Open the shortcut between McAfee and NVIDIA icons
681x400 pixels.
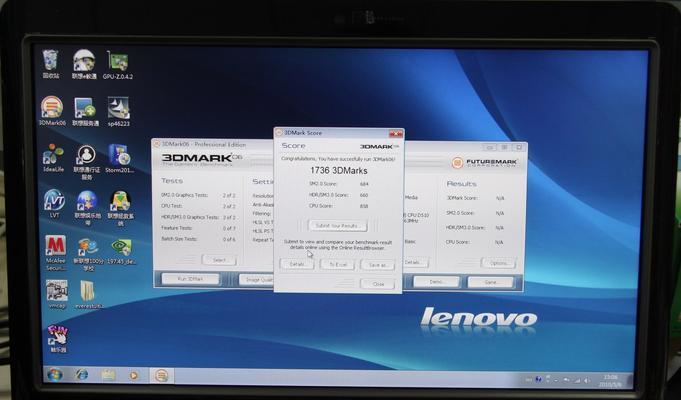pos(88,253)
